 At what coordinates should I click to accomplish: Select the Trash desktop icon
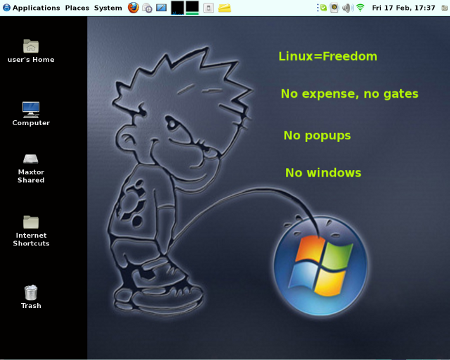31,297
